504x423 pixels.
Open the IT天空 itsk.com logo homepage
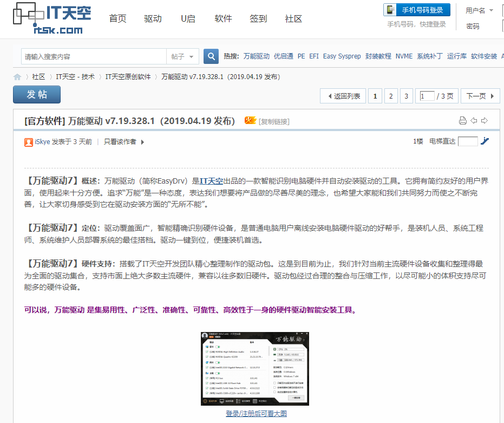[x=52, y=18]
